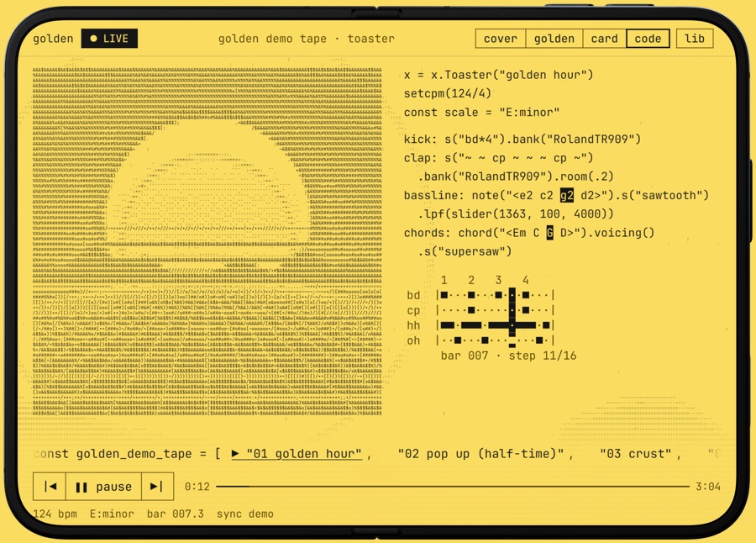Select the code tab
This screenshot has height=543, width=756.
point(648,39)
